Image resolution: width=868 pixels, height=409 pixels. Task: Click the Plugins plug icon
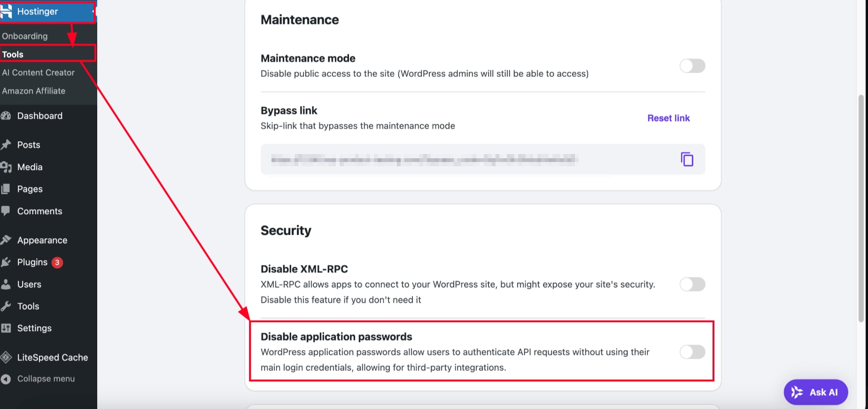(6, 262)
